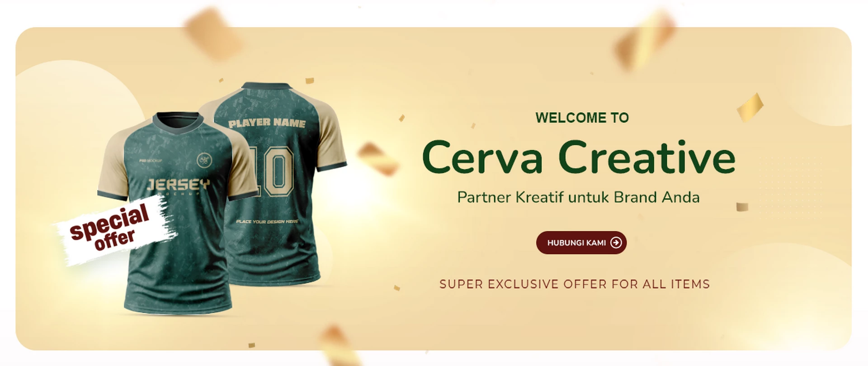Click the small PSD Mockup label on jersey
Viewport: 868px width, 366px height.
point(151,161)
